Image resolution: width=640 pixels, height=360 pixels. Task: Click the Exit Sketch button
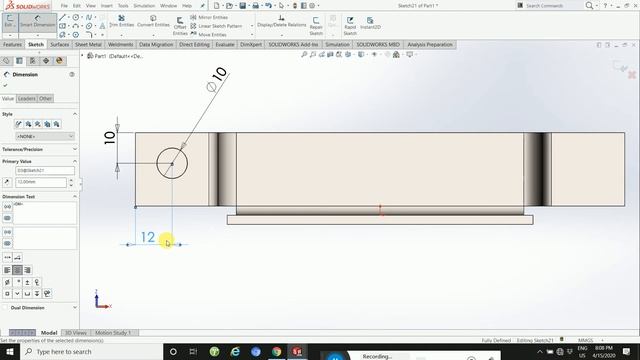9,22
